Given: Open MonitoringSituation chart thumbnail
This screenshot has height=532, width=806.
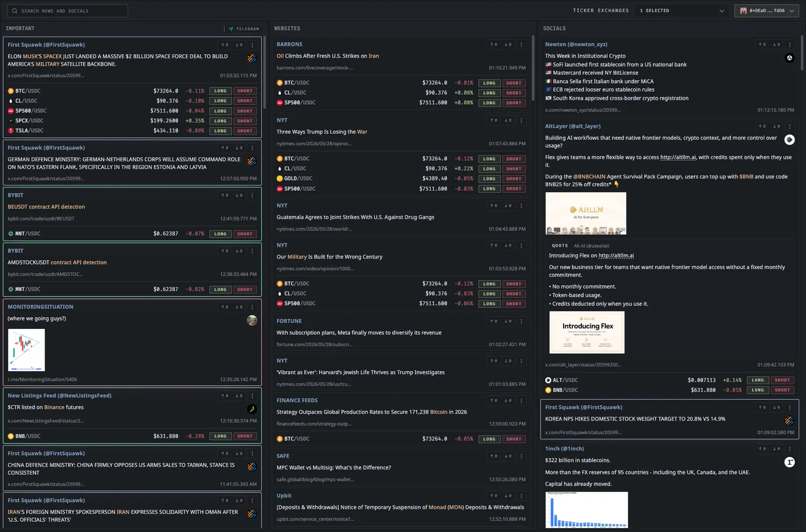Looking at the screenshot, I should pos(26,350).
